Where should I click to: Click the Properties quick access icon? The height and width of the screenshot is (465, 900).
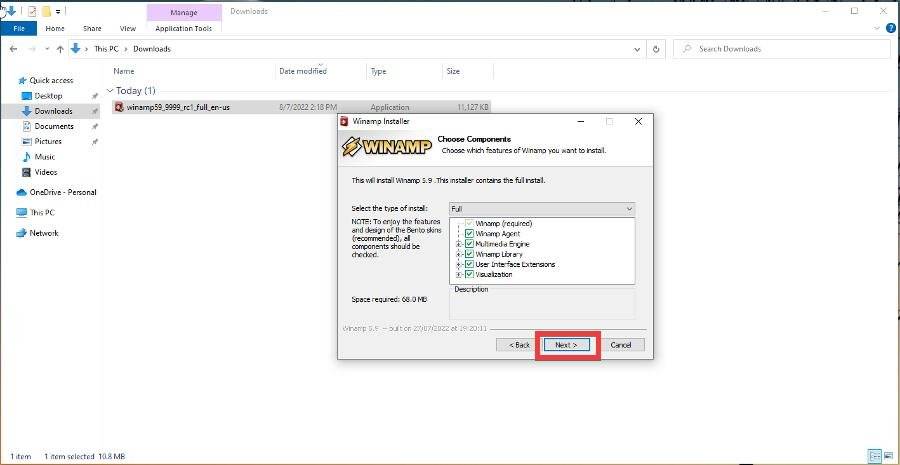(x=33, y=11)
